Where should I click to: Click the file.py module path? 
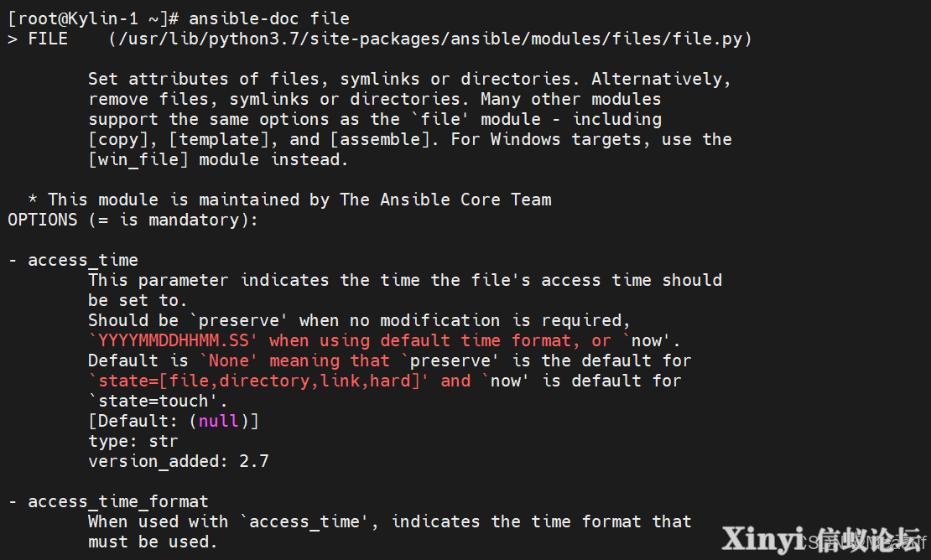pyautogui.click(x=430, y=39)
